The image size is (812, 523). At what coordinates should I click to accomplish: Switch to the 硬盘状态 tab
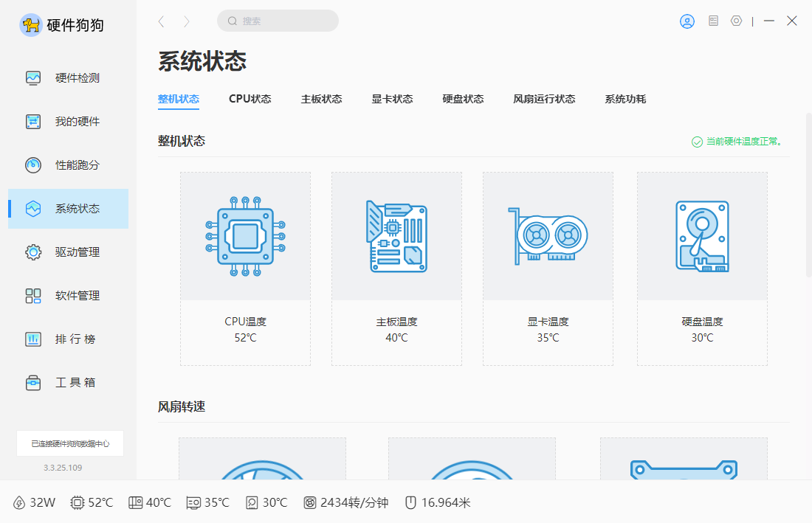pyautogui.click(x=463, y=99)
